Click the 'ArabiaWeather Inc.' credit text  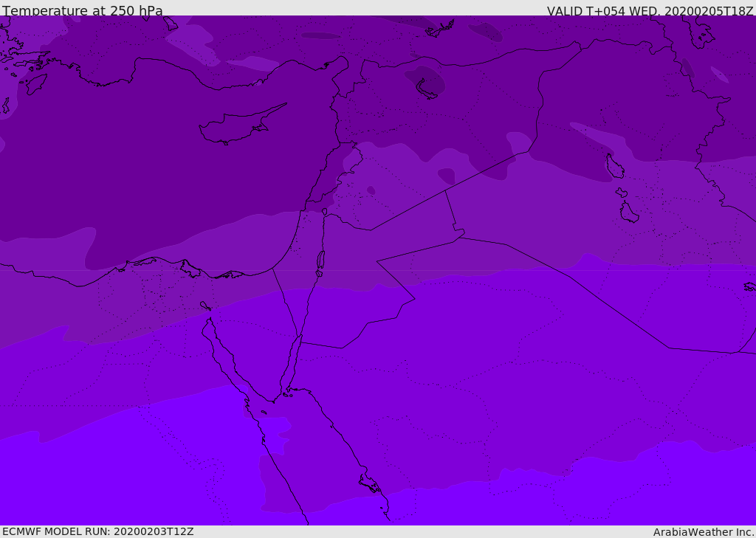click(x=704, y=532)
